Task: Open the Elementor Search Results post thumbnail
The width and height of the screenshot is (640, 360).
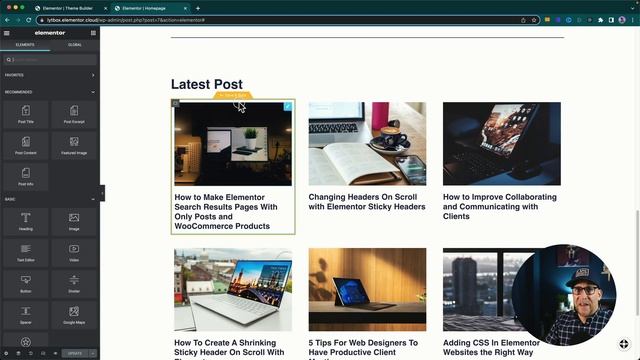Action: click(233, 144)
